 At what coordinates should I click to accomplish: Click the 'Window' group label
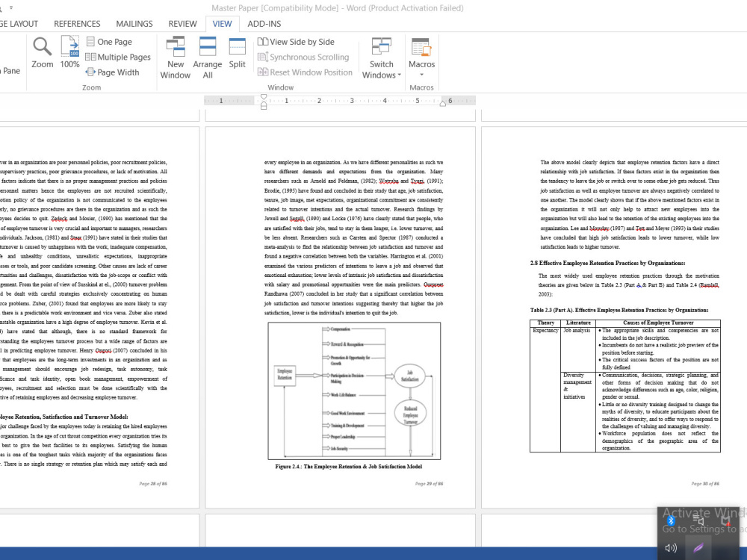pos(281,87)
